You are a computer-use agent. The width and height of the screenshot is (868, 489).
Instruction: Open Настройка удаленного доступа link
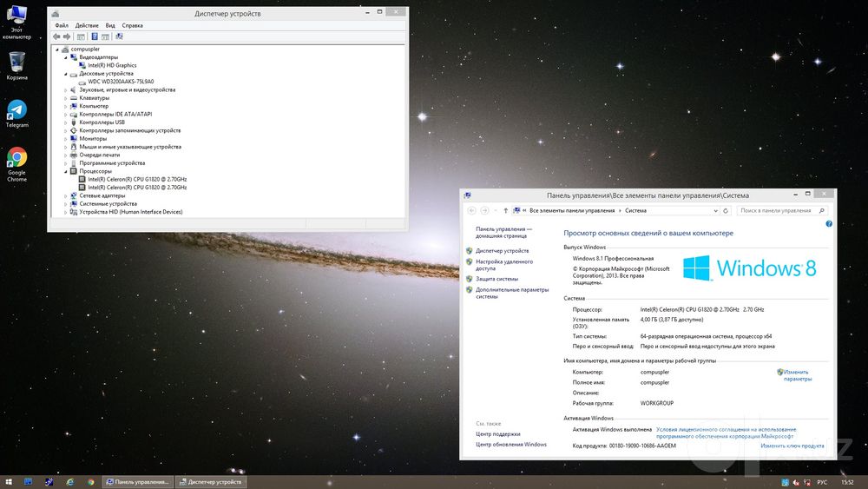coord(503,265)
